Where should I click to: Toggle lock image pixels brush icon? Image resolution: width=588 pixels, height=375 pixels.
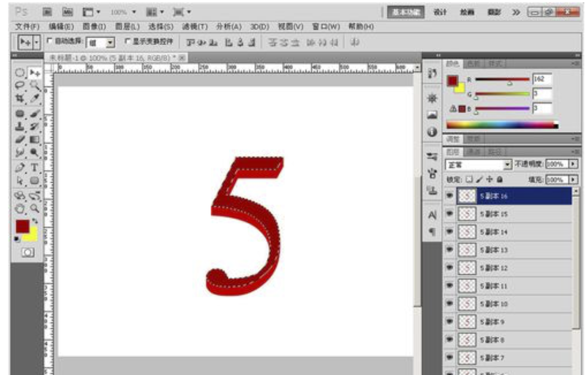coord(480,179)
